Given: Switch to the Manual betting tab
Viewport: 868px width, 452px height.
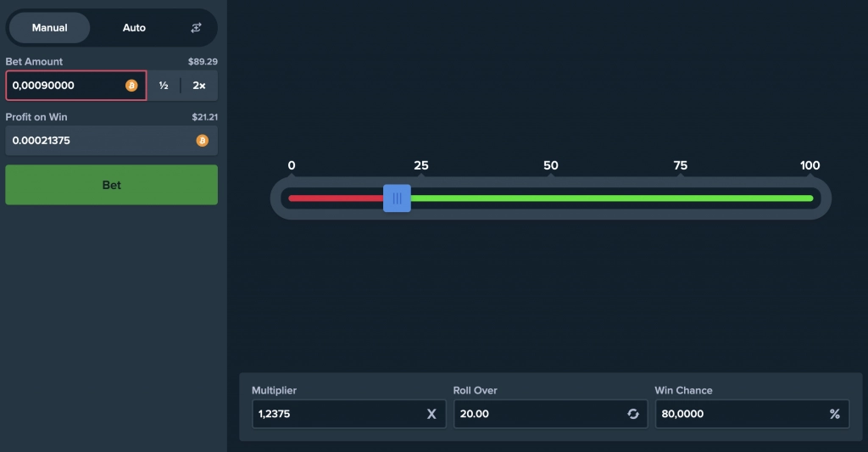Looking at the screenshot, I should (x=49, y=28).
